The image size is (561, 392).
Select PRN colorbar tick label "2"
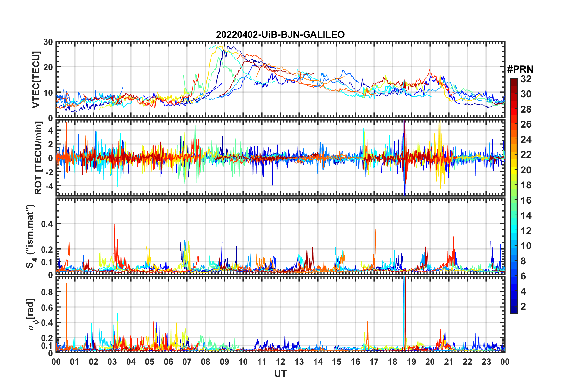[523, 307]
